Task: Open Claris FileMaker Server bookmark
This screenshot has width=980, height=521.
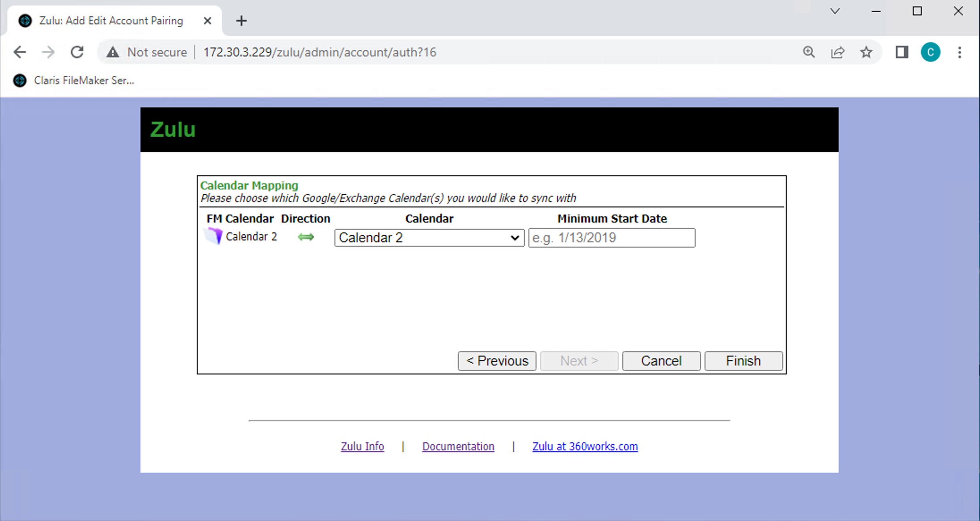Action: (74, 80)
